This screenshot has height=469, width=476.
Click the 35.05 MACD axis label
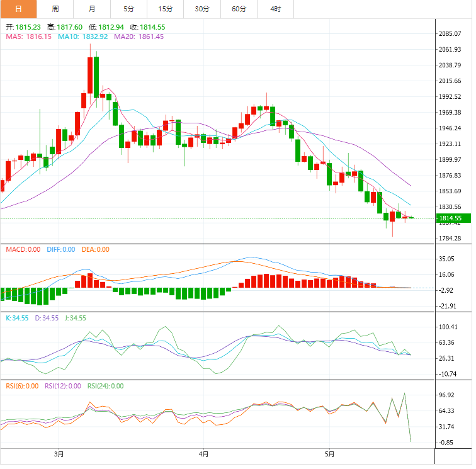pyautogui.click(x=446, y=259)
